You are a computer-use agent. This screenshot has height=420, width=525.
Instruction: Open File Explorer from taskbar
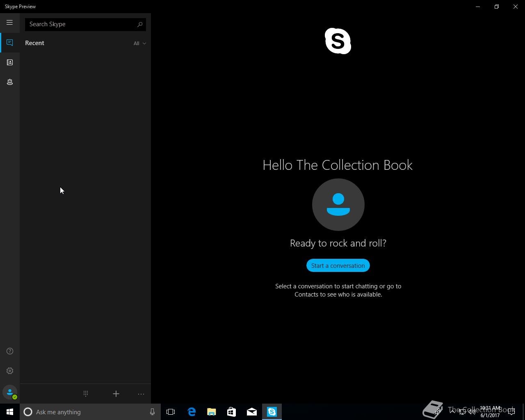[212, 412]
